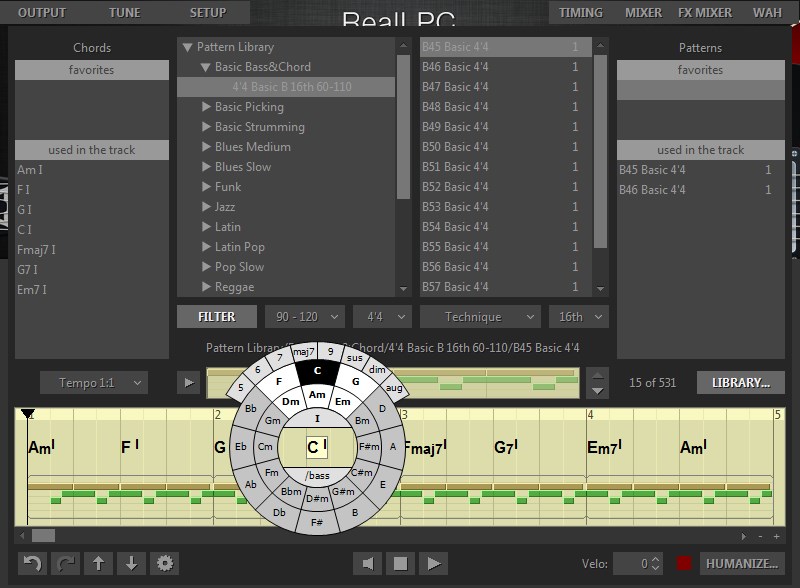
Task: Undo the last edit with the undo arrow
Action: coord(33,564)
